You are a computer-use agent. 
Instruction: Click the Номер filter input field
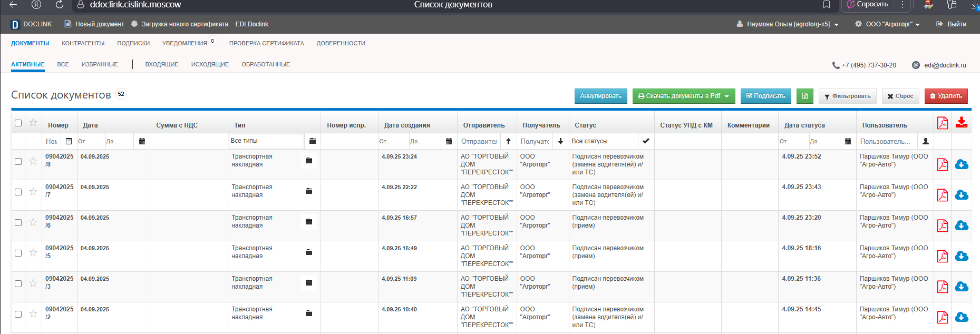(52, 141)
